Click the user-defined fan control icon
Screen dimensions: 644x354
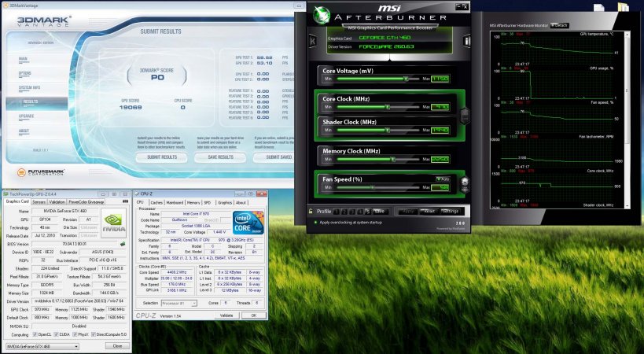(x=465, y=184)
